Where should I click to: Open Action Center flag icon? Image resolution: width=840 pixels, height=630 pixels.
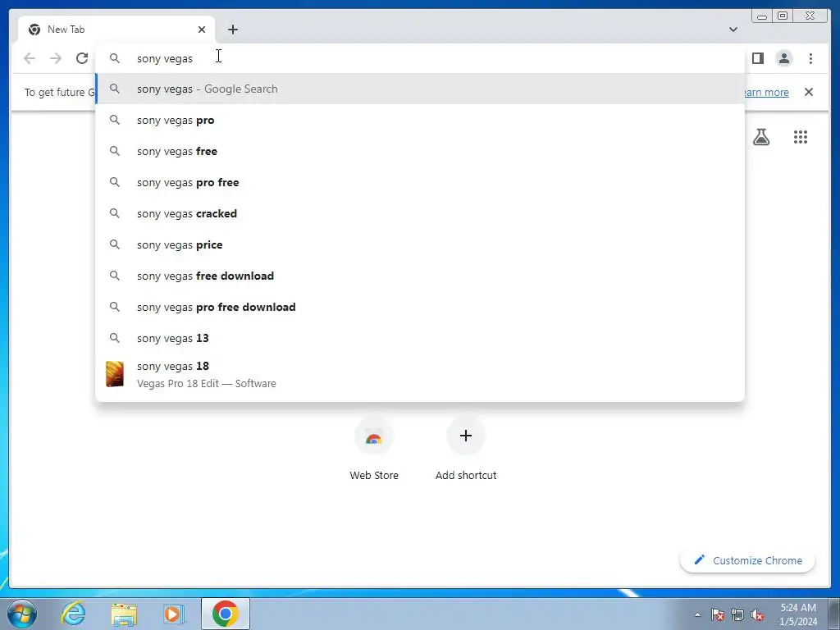(718, 614)
